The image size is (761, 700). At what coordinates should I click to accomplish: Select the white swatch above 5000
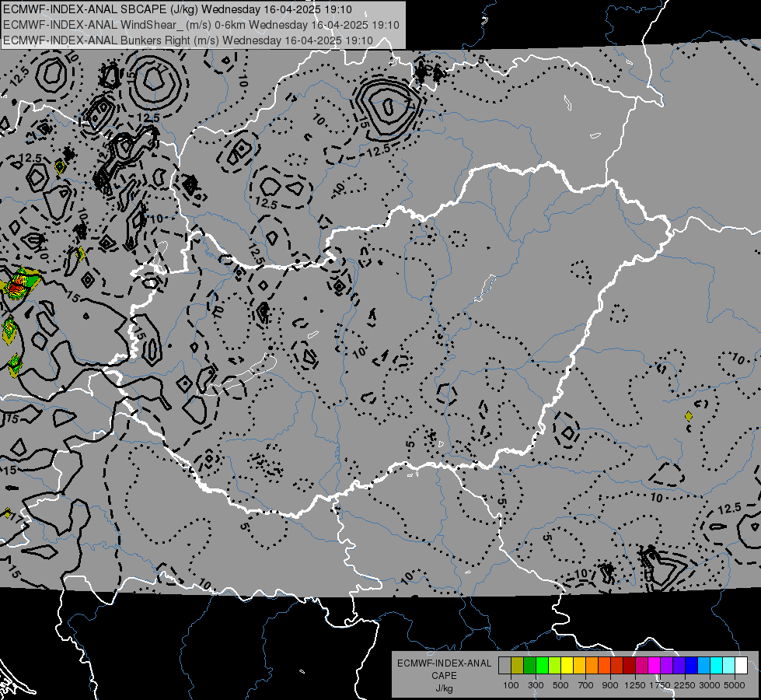(741, 666)
